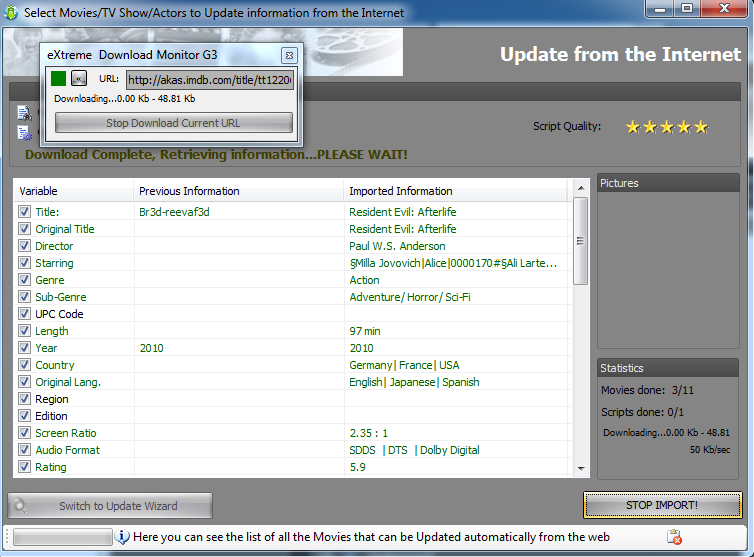Image resolution: width=754 pixels, height=557 pixels.
Task: Click the magnifier icon on Update Wizard button
Action: (20, 506)
